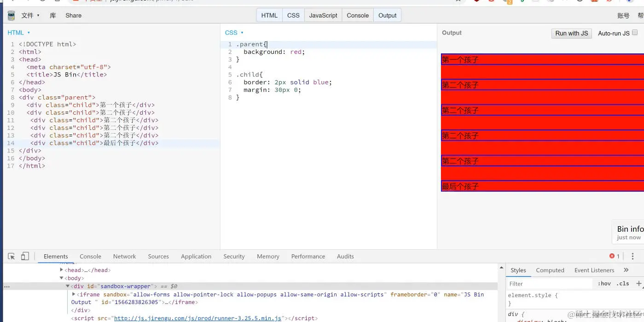Click the 第一个孩子 box in Output
The height and width of the screenshot is (322, 644).
pos(542,59)
